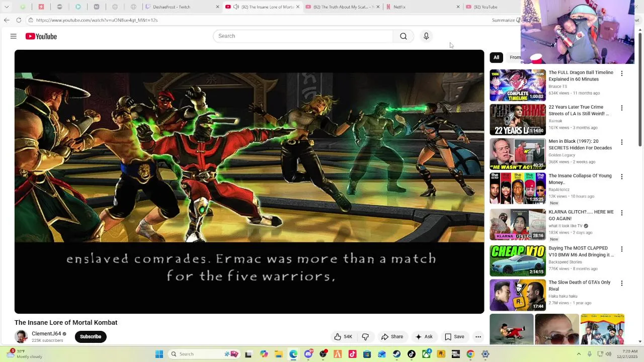Save the video to a playlist
Screen dimensions: 644x362
(454, 337)
